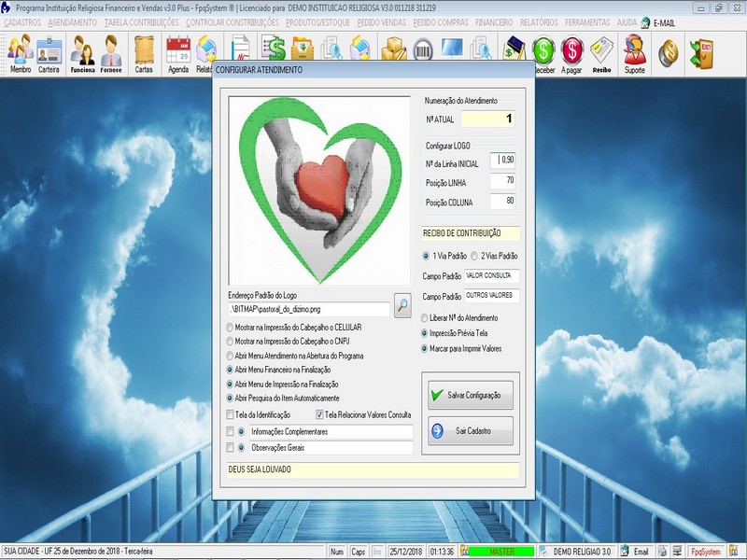Click Salvar Configuração button
Viewport: 747px width, 560px height.
point(471,395)
